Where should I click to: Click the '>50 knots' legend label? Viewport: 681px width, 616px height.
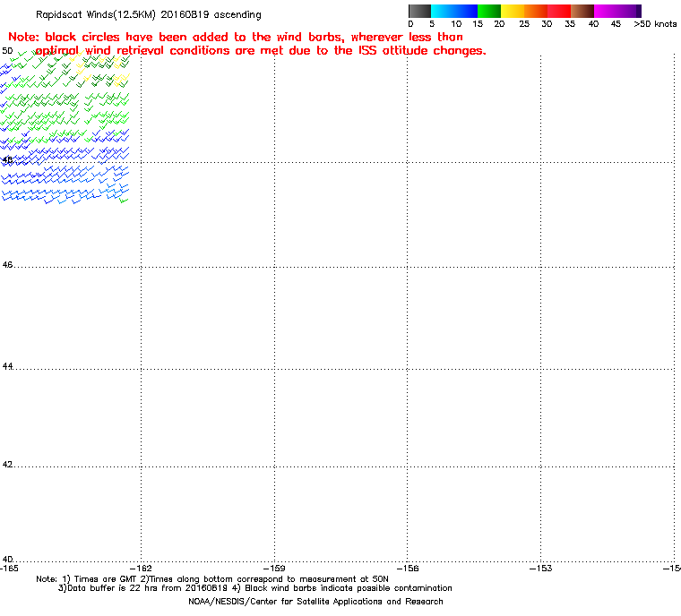[655, 24]
